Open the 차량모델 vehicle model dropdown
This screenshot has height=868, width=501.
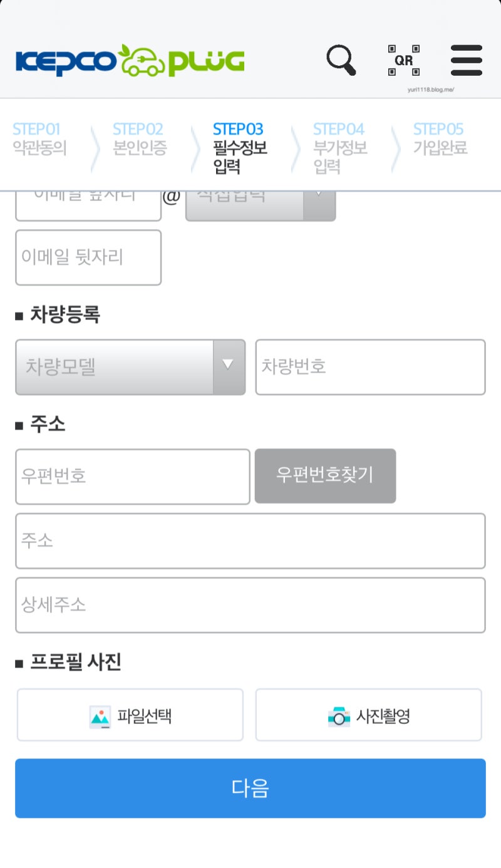[x=113, y=368]
